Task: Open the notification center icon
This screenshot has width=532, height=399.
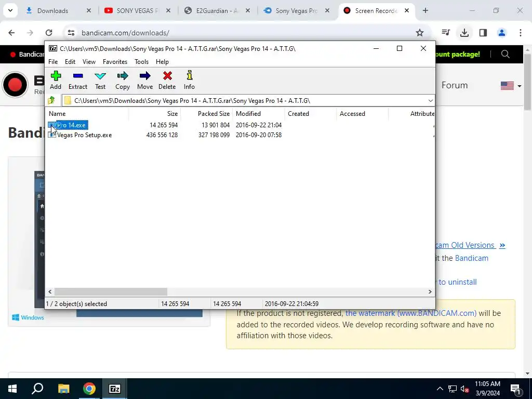Action: pos(515,389)
